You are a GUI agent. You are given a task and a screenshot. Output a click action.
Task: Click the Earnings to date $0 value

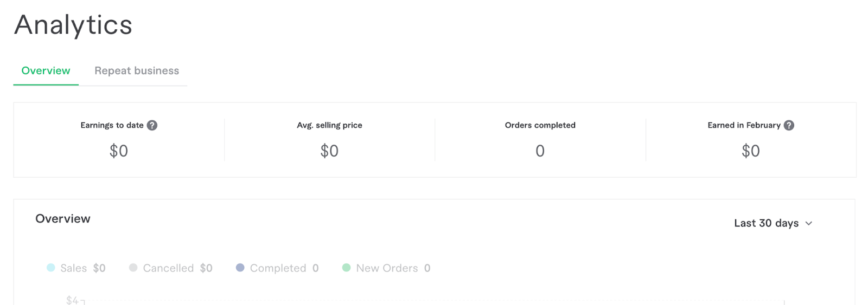click(119, 151)
